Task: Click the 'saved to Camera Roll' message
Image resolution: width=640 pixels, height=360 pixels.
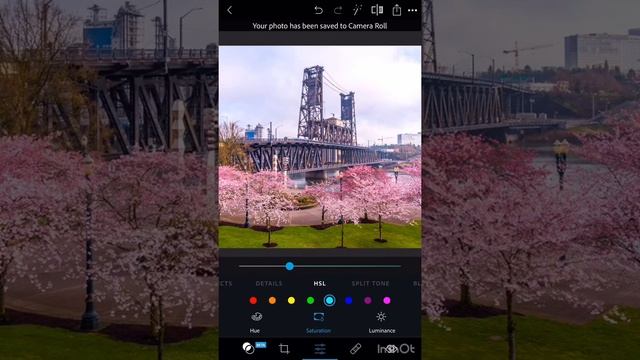Action: point(320,26)
